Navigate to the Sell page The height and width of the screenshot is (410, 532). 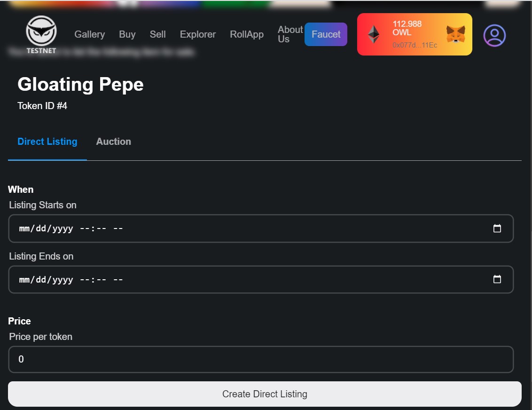coord(158,34)
